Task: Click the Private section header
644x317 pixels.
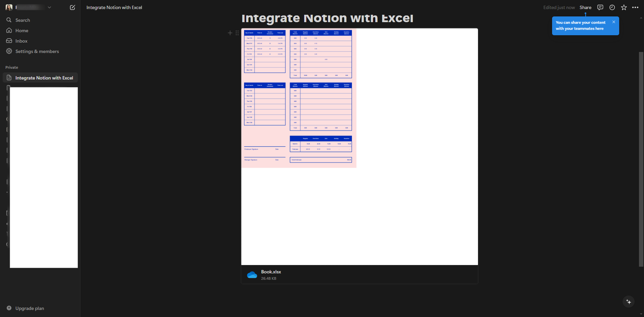Action: click(12, 67)
